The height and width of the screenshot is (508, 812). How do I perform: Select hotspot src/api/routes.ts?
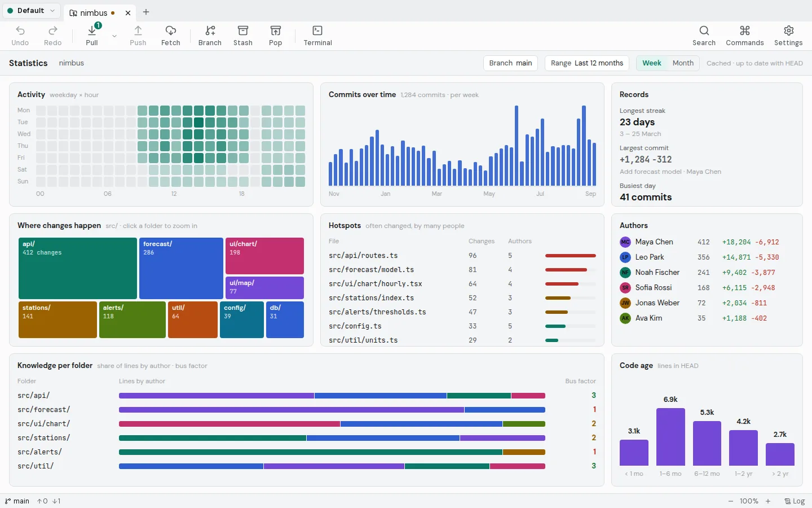[x=462, y=256]
